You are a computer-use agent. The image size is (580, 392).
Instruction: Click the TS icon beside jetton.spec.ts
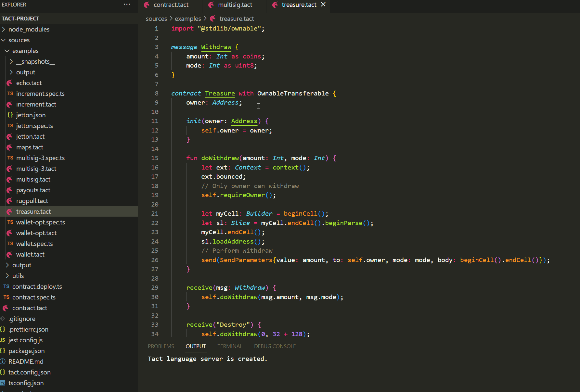pos(10,126)
